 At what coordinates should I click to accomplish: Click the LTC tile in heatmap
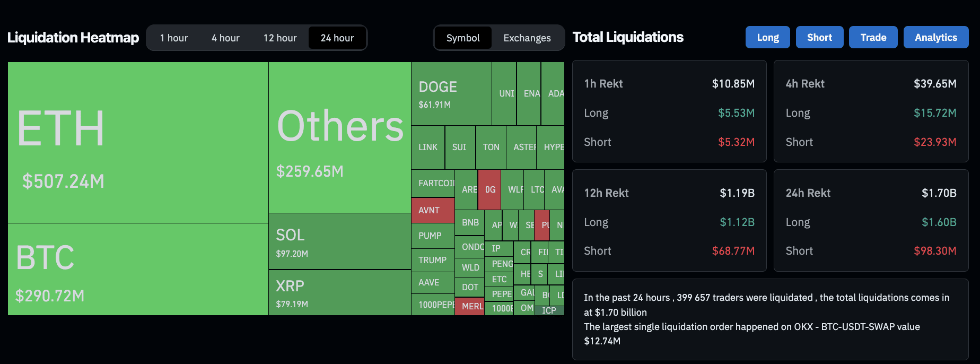[x=535, y=189]
